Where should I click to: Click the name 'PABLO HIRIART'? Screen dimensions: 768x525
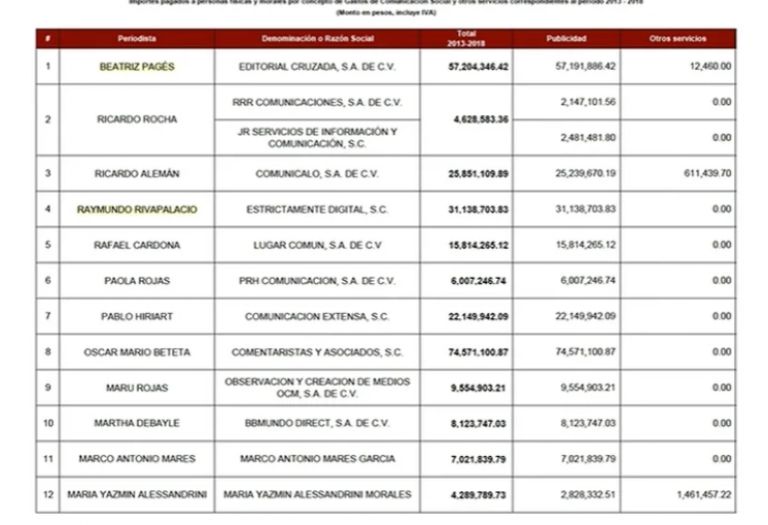[x=137, y=317]
